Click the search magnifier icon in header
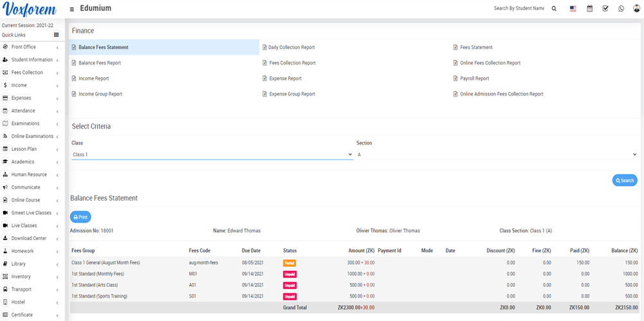This screenshot has width=644, height=321. [x=554, y=8]
